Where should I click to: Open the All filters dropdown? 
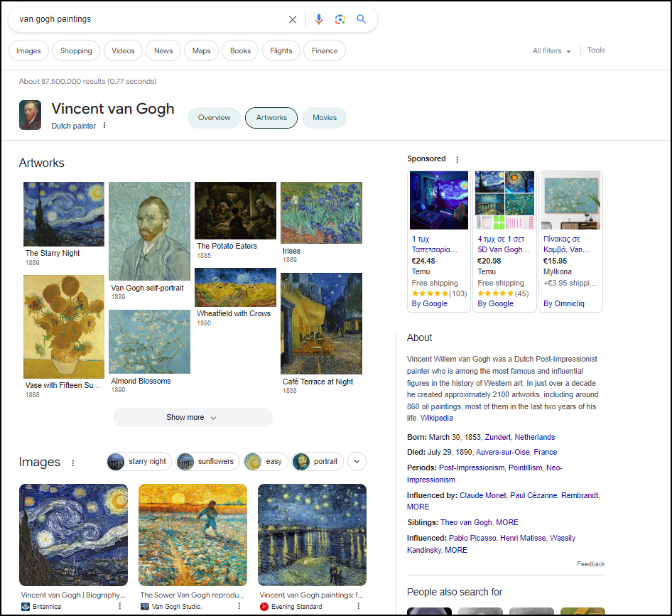[551, 50]
